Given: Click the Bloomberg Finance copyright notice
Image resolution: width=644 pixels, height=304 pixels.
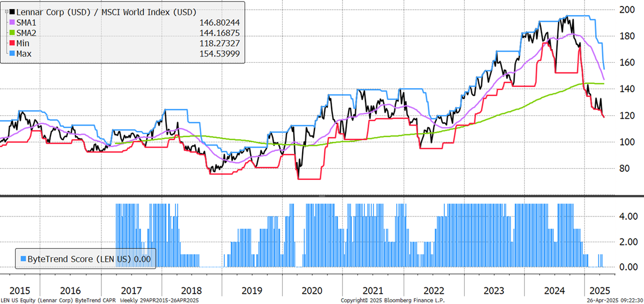Looking at the screenshot, I should (392, 300).
